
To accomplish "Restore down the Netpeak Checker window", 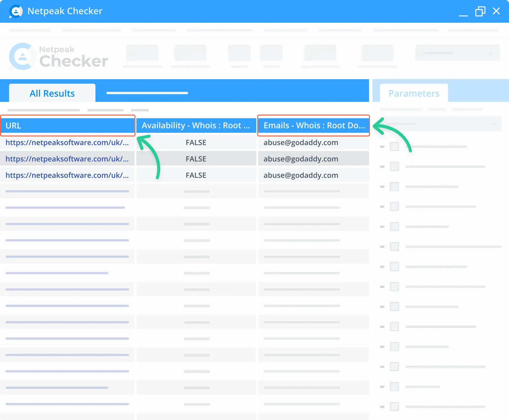I will [480, 12].
